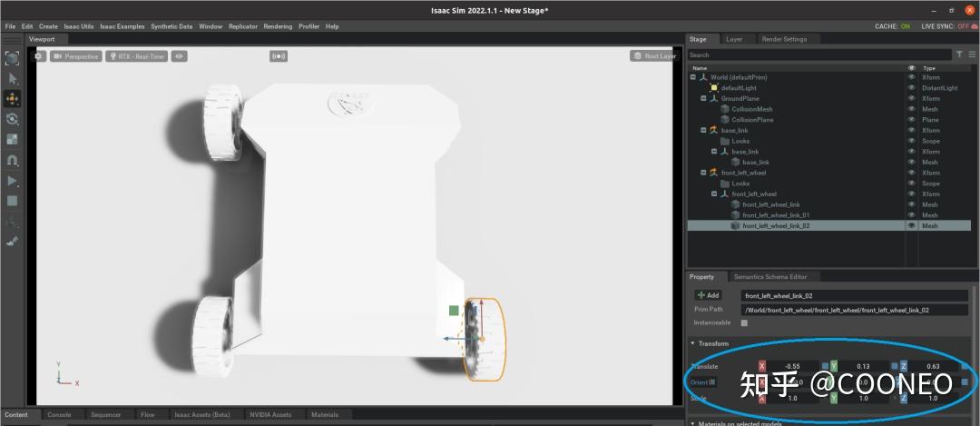Open the Stage filter funnel icon
The width and height of the screenshot is (980, 426).
(959, 54)
